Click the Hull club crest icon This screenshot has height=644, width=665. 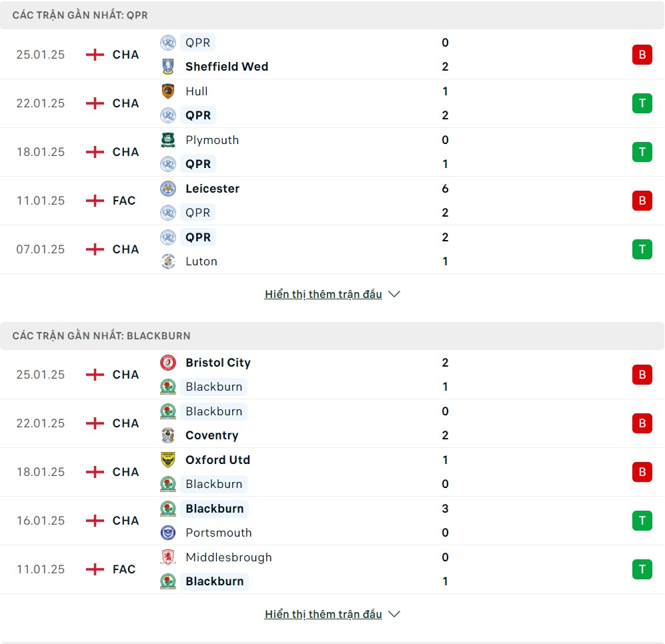[x=168, y=91]
